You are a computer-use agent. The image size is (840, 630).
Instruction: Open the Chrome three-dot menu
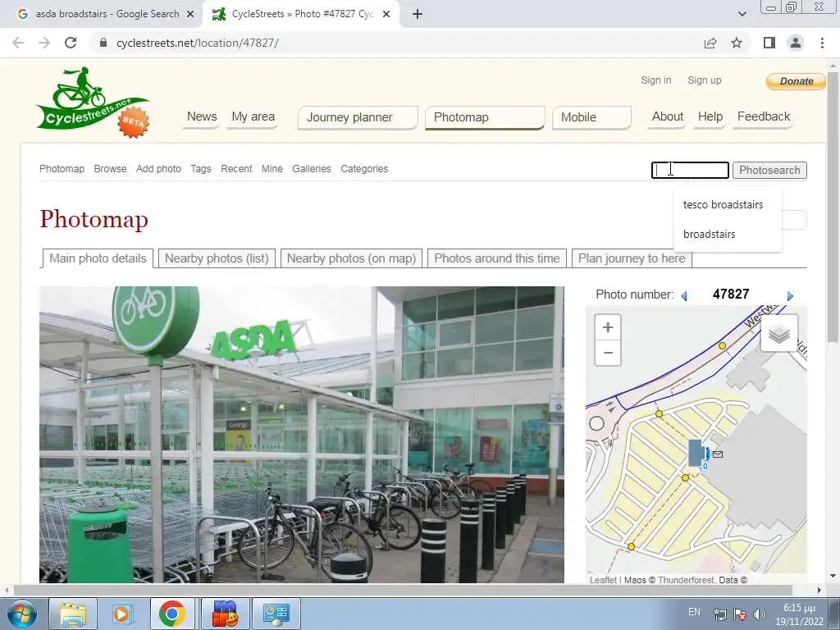pyautogui.click(x=822, y=43)
